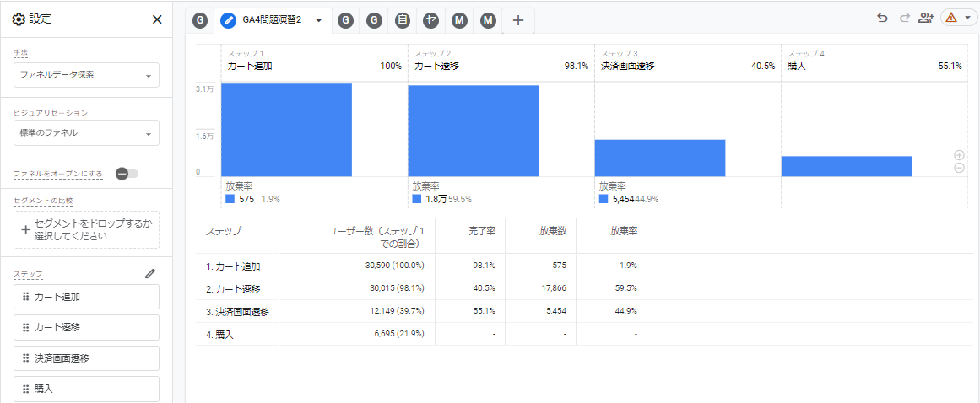Click the ファネルをオープンにする label
The height and width of the screenshot is (403, 980).
click(x=58, y=174)
